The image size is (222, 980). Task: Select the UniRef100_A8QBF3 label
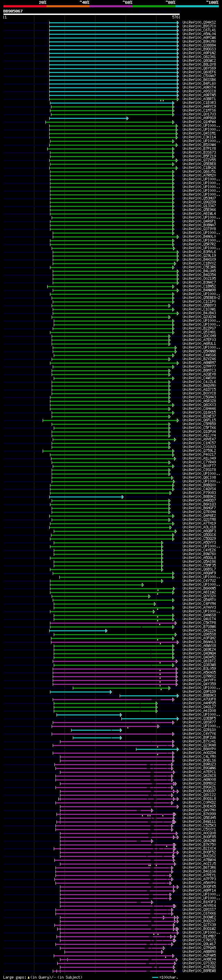pos(199,531)
